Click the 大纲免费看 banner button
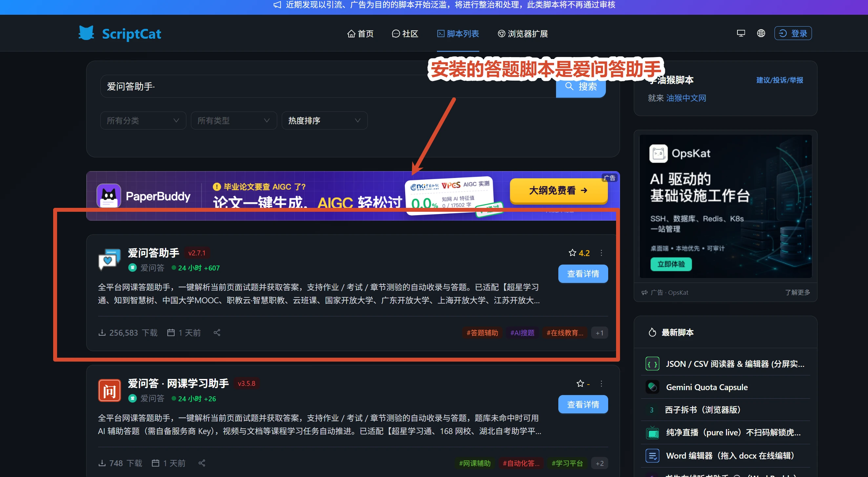Screen dimensions: 868x477 [559, 190]
